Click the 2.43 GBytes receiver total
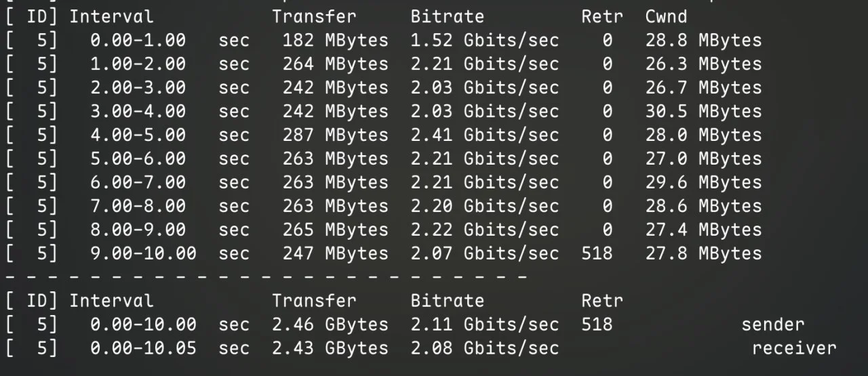The width and height of the screenshot is (868, 376). pos(330,348)
